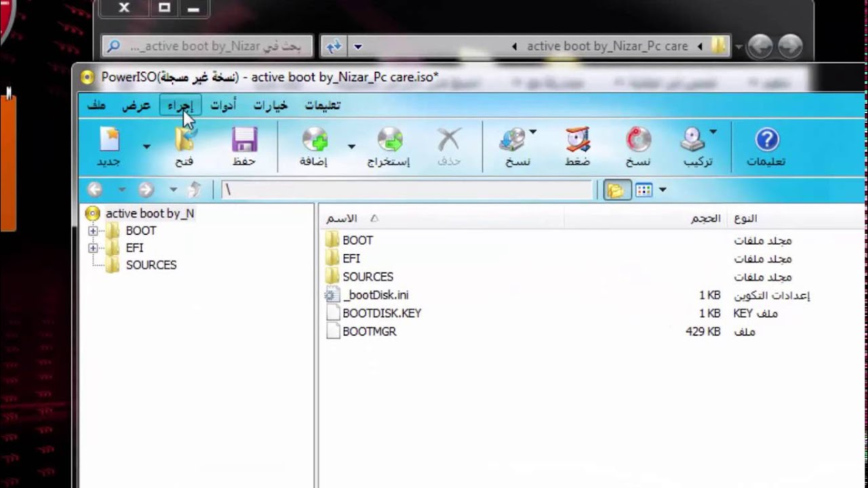Click the 'إعدادات التكوين' type cell

pyautogui.click(x=772, y=295)
